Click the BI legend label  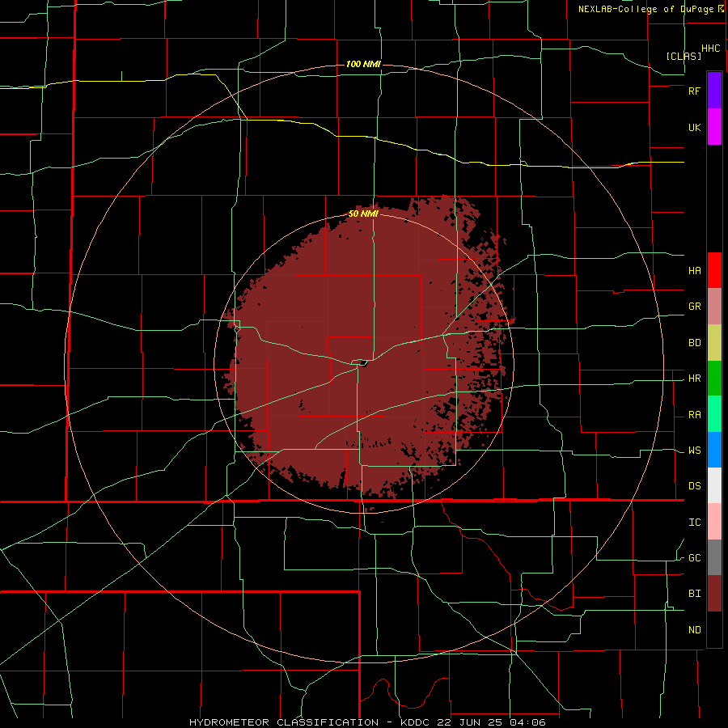click(694, 594)
